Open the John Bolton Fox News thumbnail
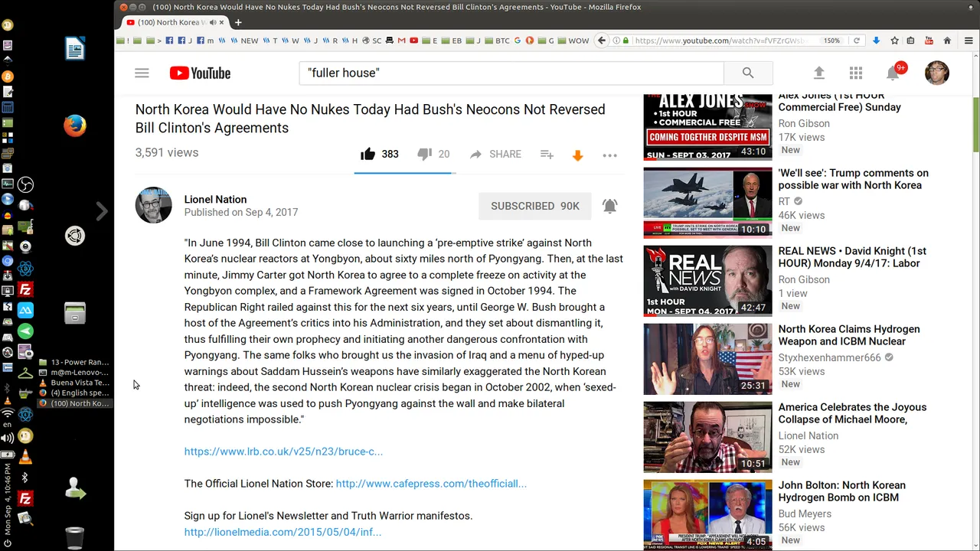This screenshot has height=551, width=980. [707, 514]
